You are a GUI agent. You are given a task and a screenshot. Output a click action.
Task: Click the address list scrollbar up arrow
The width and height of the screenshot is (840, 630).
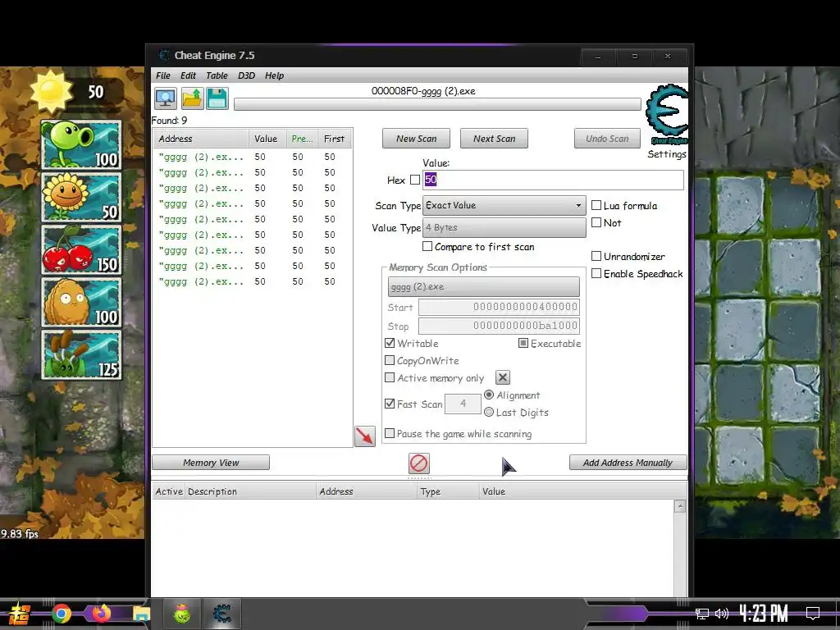point(680,506)
